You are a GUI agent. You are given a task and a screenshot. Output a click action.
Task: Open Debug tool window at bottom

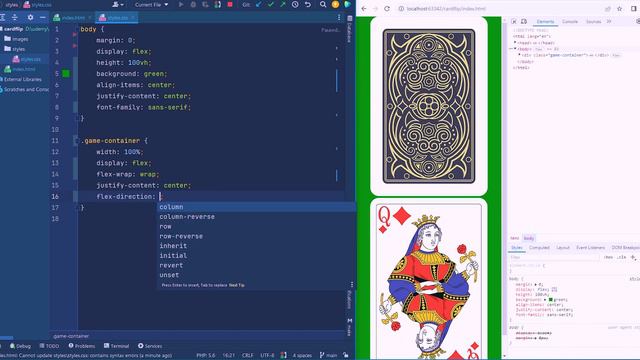click(20, 346)
